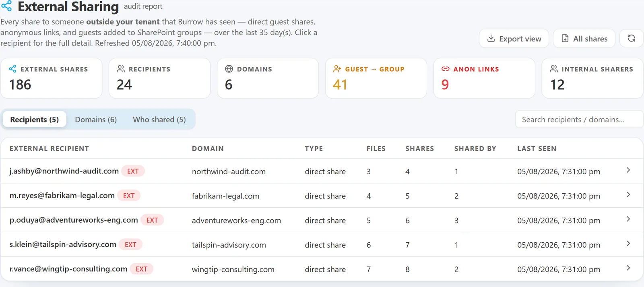Focus the Search recipients / domains field
Viewport: 644px width, 287px height.
click(579, 119)
